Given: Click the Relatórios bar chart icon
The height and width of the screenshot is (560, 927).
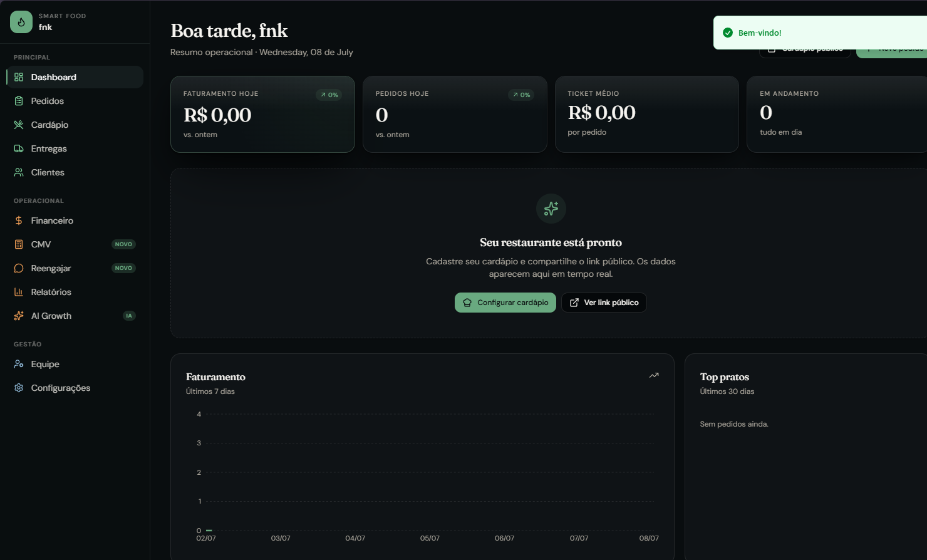Looking at the screenshot, I should click(x=19, y=292).
